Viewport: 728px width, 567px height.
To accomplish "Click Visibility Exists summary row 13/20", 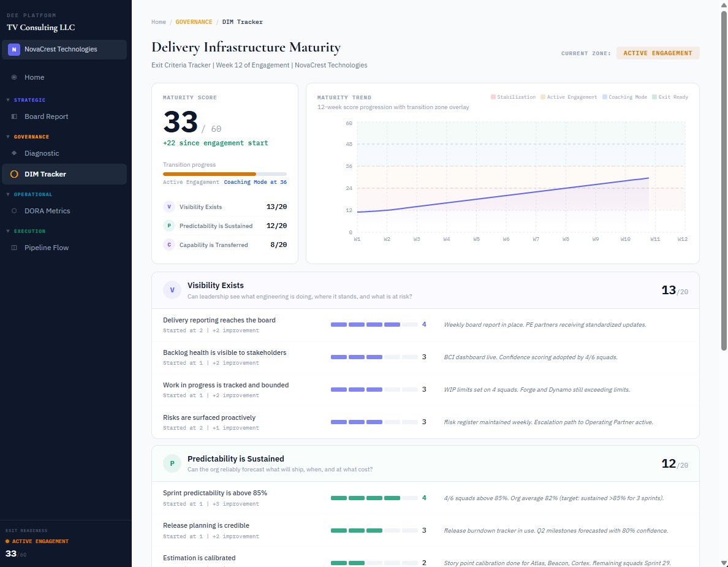I will point(225,207).
